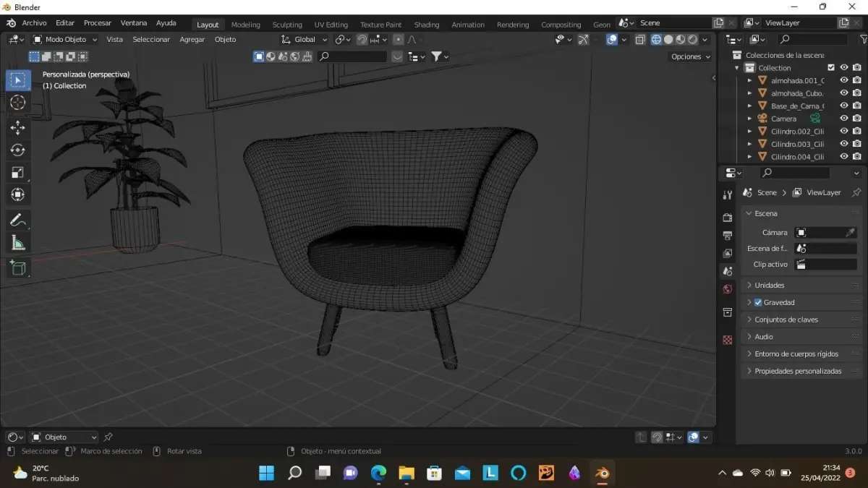Open viewport shading options dropdown arrow
Viewport: 868px width, 488px height.
[x=705, y=40]
